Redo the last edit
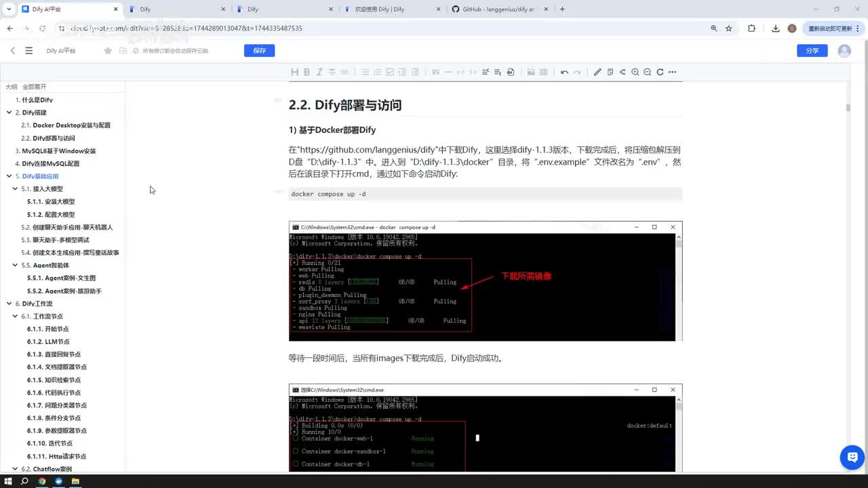 tap(577, 72)
